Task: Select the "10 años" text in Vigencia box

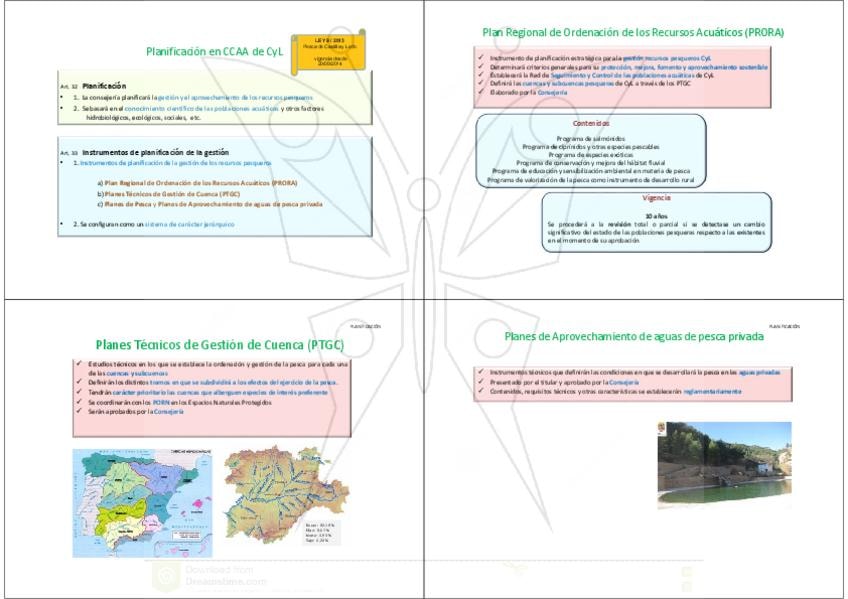Action: point(657,216)
